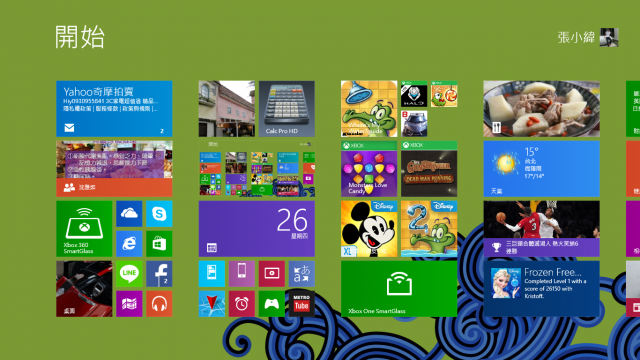Open the pink phone app tile
Image resolution: width=640 pixels, height=360 pixels.
(x=242, y=273)
